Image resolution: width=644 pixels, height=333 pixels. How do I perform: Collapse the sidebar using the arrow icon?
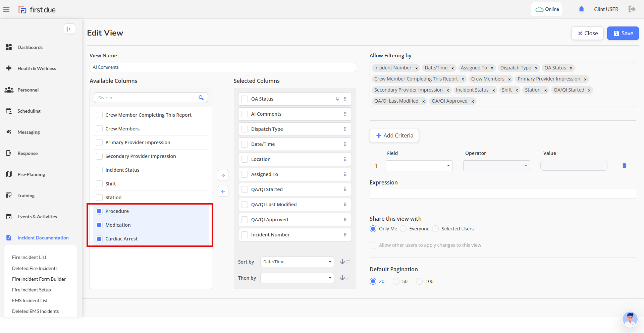pos(69,29)
